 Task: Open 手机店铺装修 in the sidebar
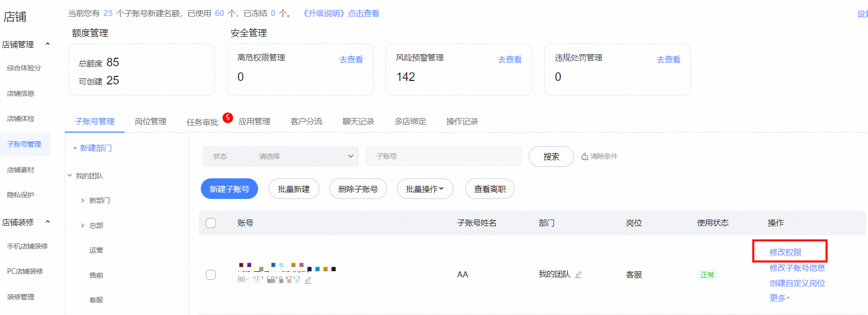[27, 246]
